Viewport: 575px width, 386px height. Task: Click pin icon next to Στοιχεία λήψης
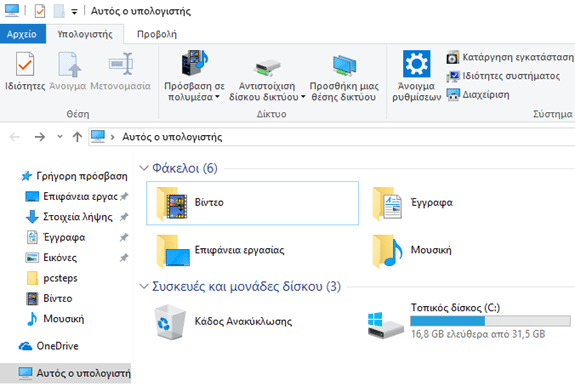pyautogui.click(x=124, y=217)
